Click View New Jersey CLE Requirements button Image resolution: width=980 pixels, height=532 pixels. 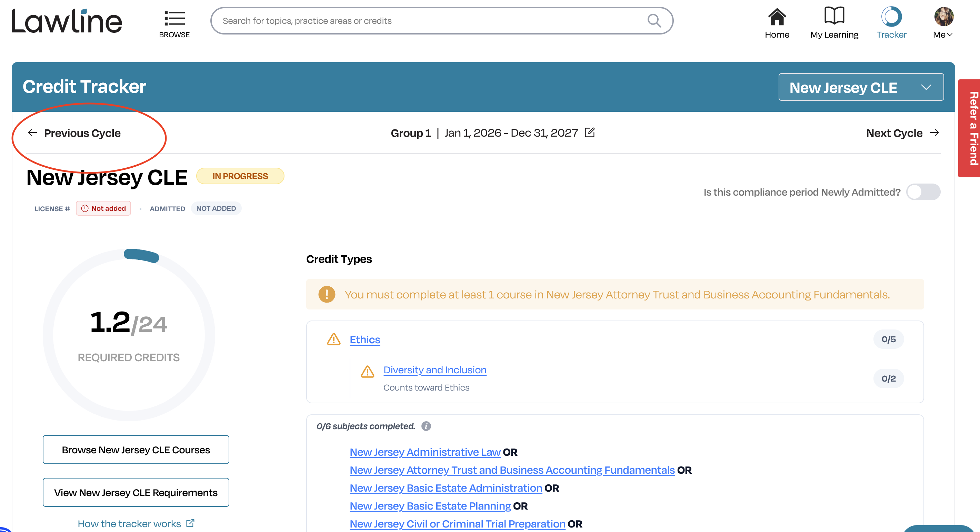(136, 492)
